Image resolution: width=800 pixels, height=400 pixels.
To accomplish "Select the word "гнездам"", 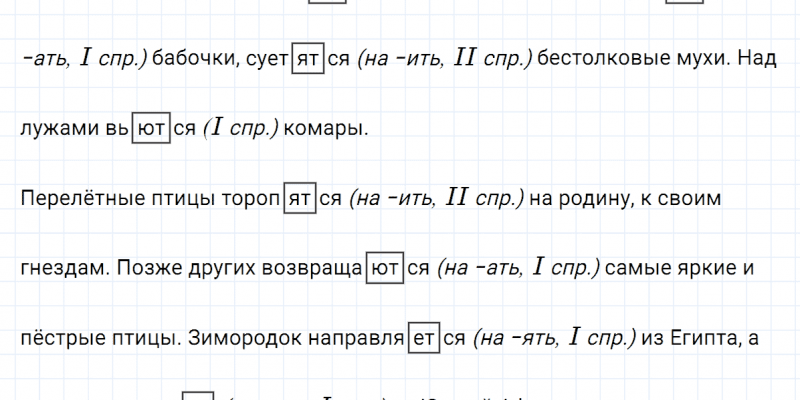I will tap(57, 269).
